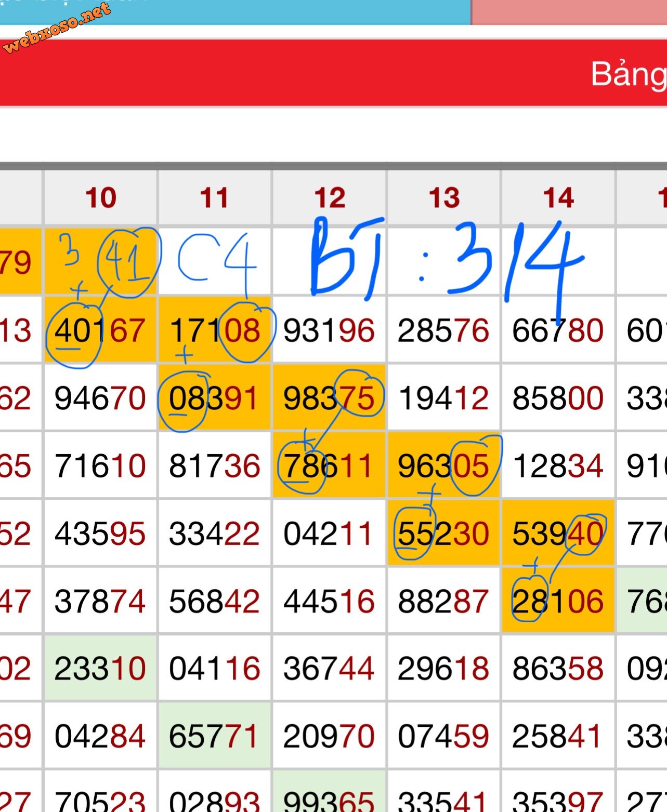This screenshot has height=812, width=667.
Task: Select column header 11
Action: click(215, 198)
